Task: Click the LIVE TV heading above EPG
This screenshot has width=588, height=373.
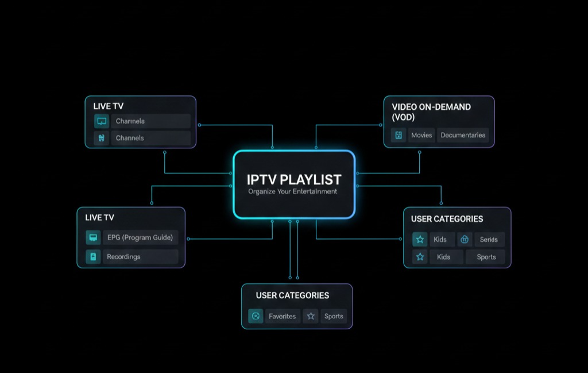Action: [x=99, y=218]
